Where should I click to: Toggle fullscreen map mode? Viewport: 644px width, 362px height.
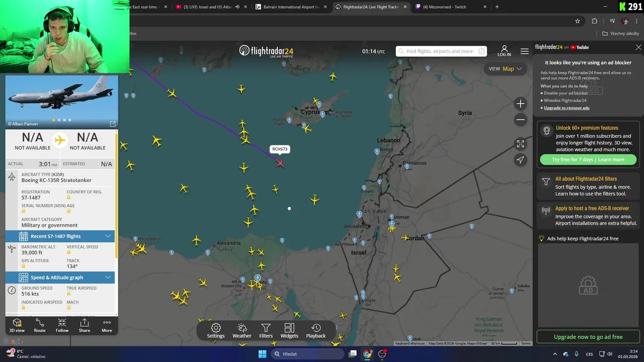[x=521, y=144]
